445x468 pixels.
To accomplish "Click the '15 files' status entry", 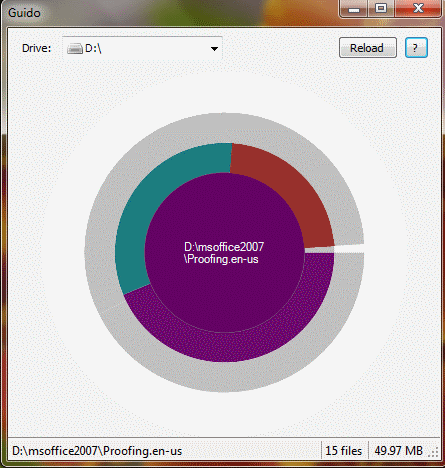I will 344,451.
